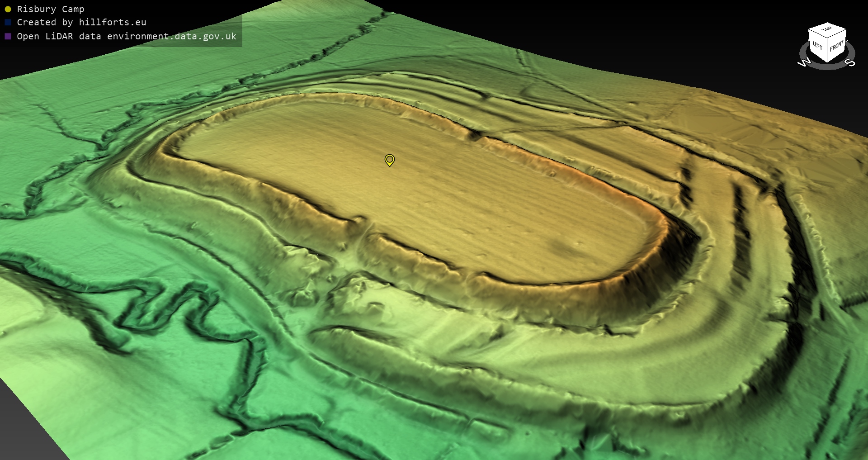
Task: Click the cube edge between TOP and LEFT
Action: [x=817, y=34]
